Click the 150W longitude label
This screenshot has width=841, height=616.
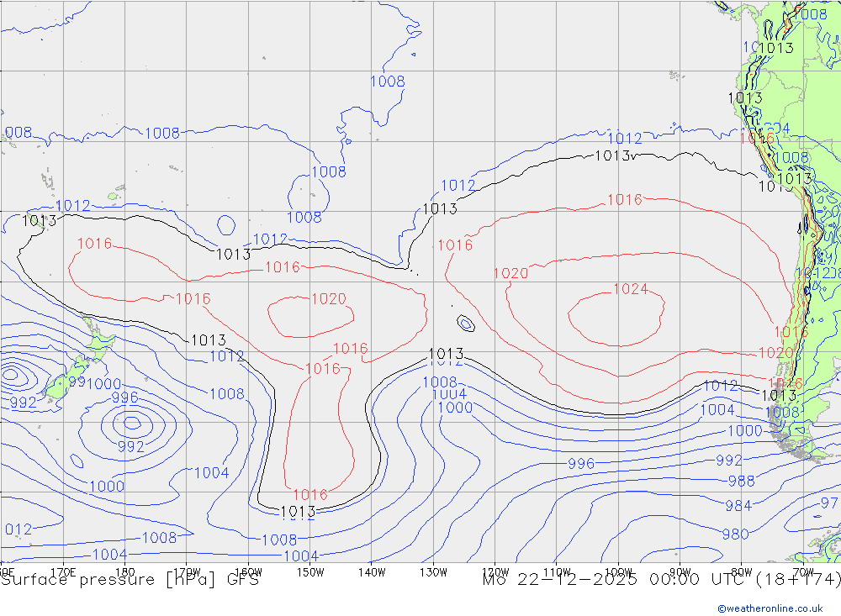pos(310,572)
